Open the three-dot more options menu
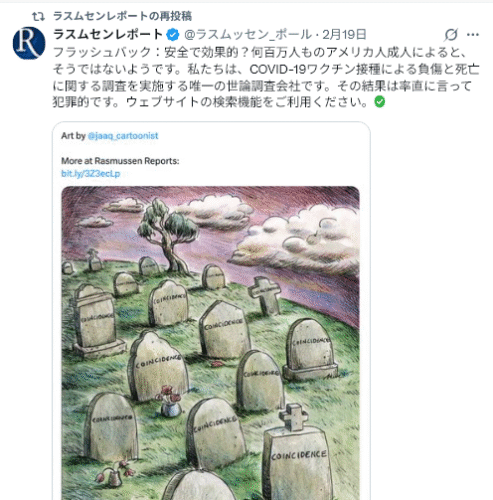 [473, 34]
